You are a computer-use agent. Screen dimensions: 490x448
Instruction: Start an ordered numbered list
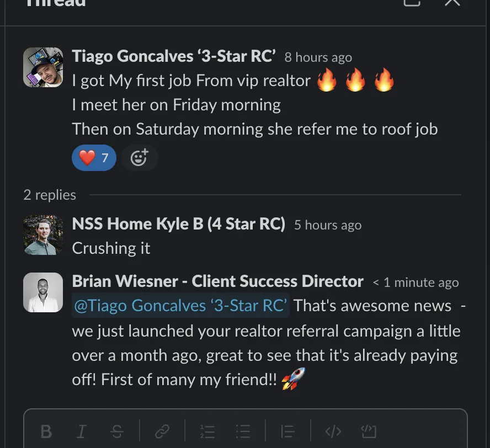pos(207,431)
